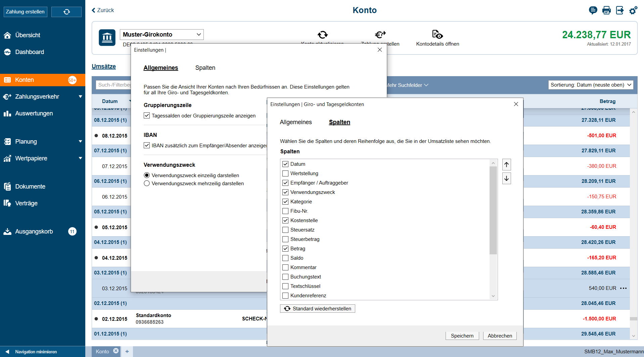Image resolution: width=644 pixels, height=357 pixels.
Task: Add a new tab with the plus icon
Action: pos(127,352)
